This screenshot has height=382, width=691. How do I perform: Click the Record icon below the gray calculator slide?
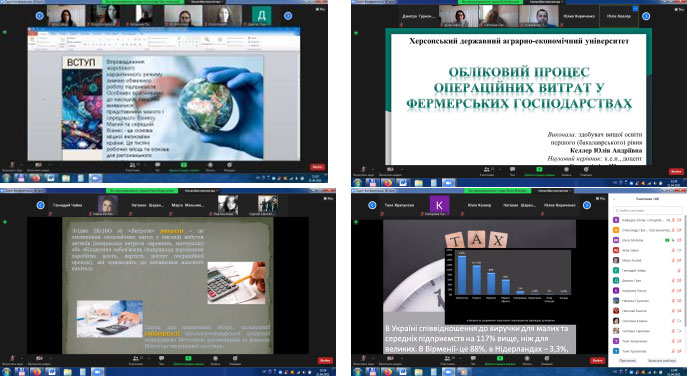[215, 359]
